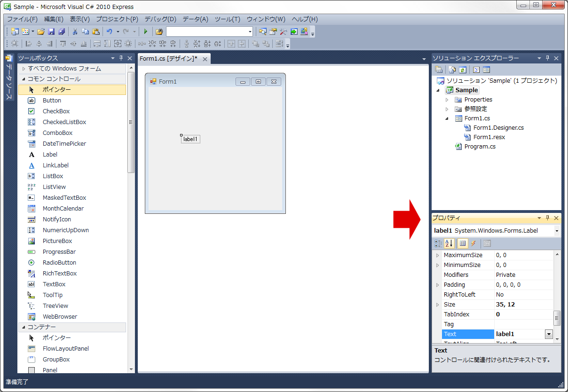Select Form1.Designer.cs in Solution Explorer

pyautogui.click(x=498, y=128)
